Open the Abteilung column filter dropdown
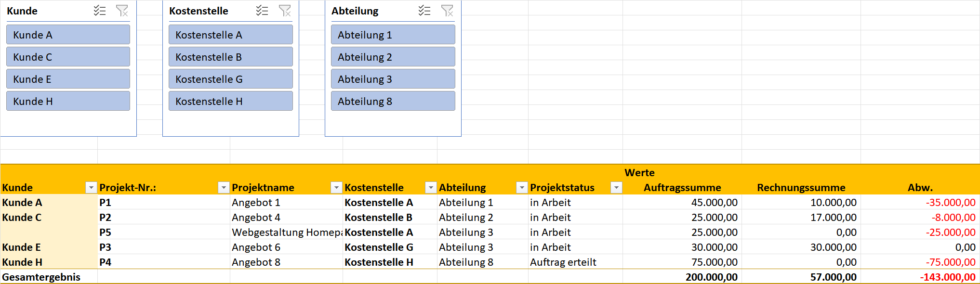Viewport: 980px width, 284px height. 522,188
